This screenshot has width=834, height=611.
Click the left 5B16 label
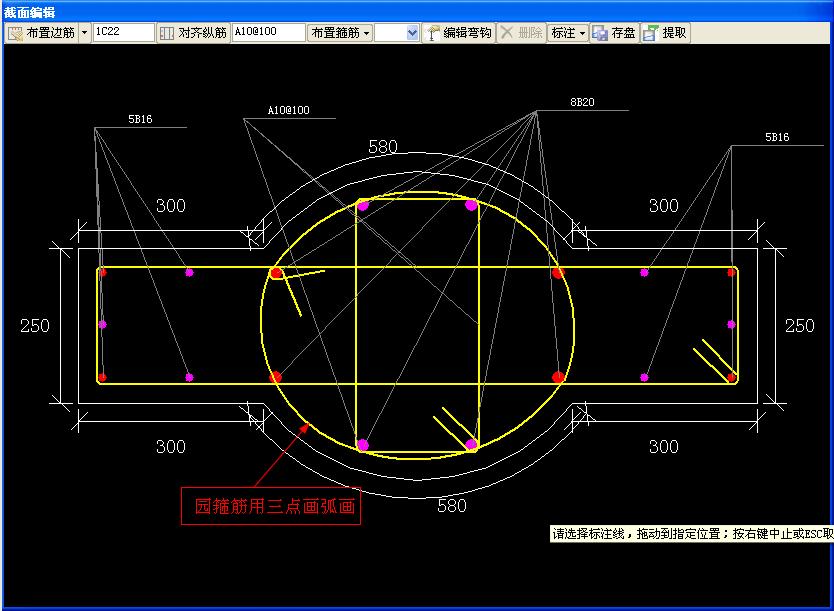point(138,119)
